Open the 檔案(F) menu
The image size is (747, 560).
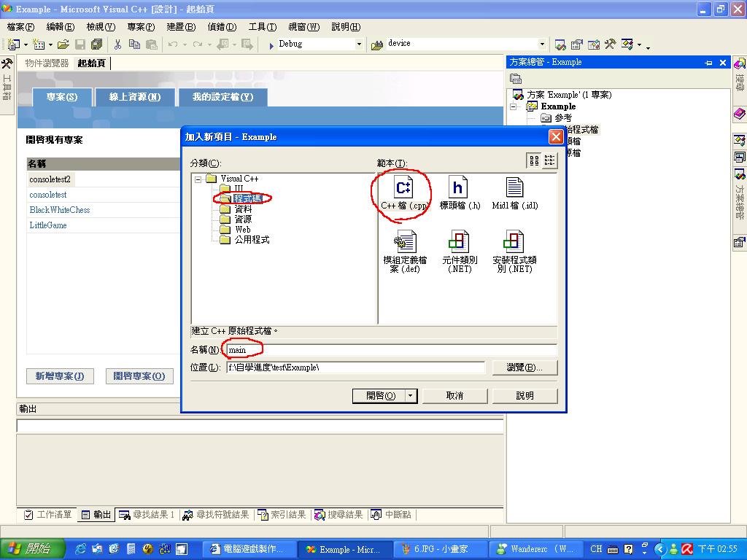[21, 27]
